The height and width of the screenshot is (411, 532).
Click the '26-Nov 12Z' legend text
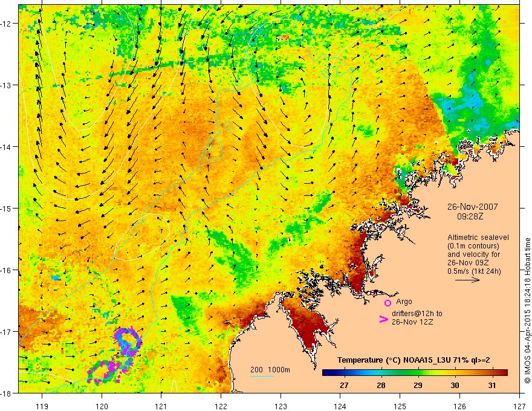[x=412, y=322]
